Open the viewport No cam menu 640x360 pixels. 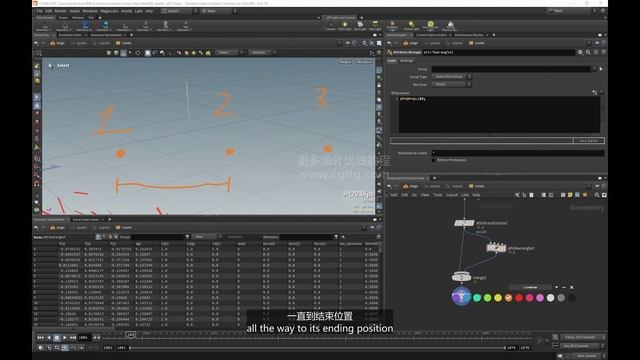[x=364, y=62]
